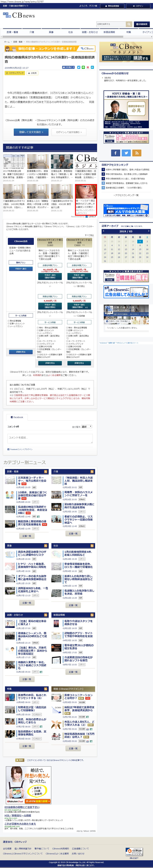Viewport: 153px width, 868px height.
Task: Click the search magnifier icon in header
Action: 129,24
